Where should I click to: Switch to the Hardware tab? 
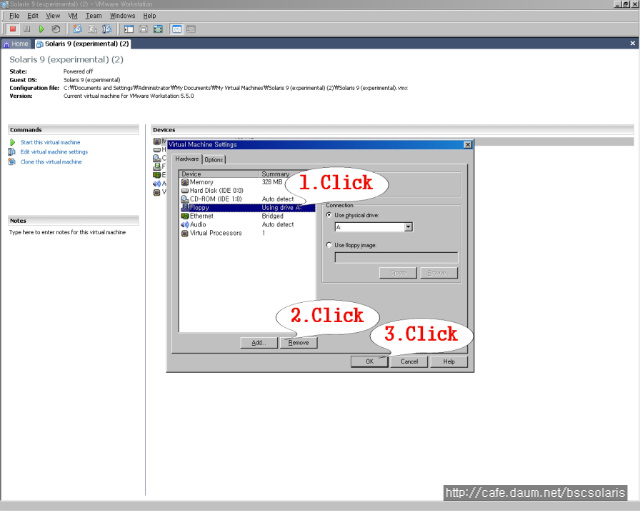187,159
